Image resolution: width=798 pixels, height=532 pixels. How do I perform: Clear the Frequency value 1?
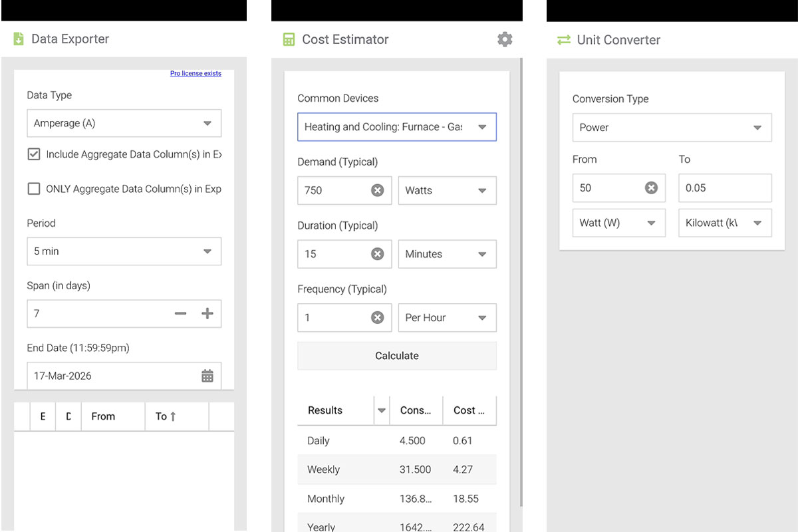(x=377, y=318)
